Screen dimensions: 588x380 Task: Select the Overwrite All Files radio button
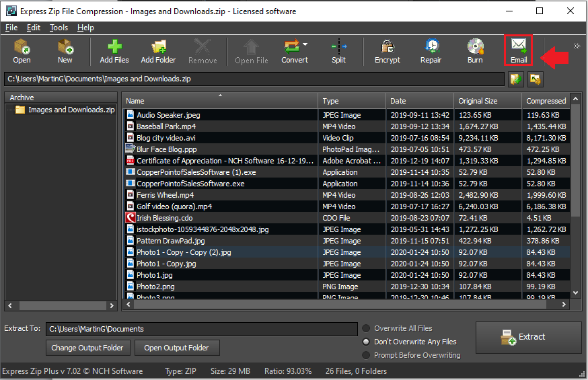click(366, 329)
